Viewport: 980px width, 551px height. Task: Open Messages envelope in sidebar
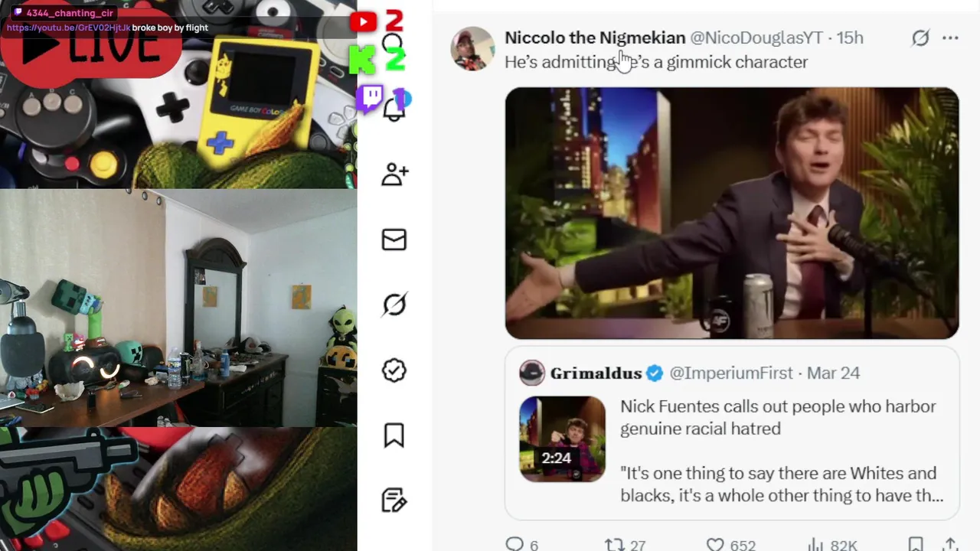[394, 240]
